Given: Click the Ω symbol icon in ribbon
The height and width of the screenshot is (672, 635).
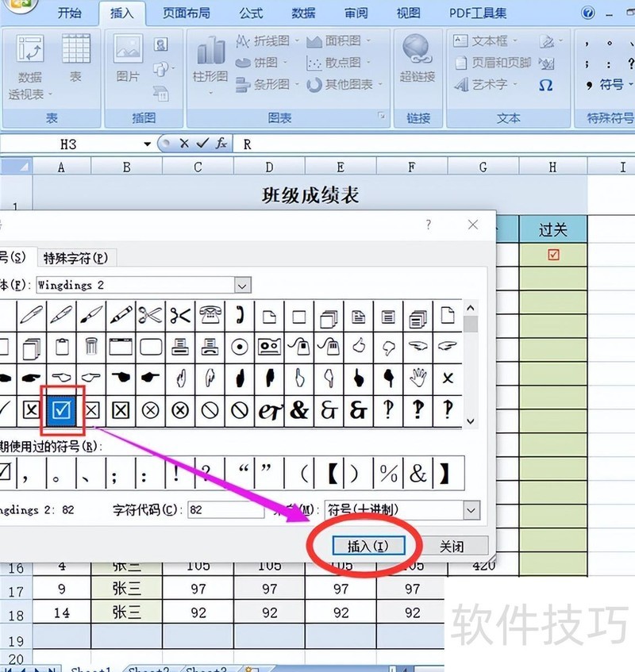Looking at the screenshot, I should point(545,85).
